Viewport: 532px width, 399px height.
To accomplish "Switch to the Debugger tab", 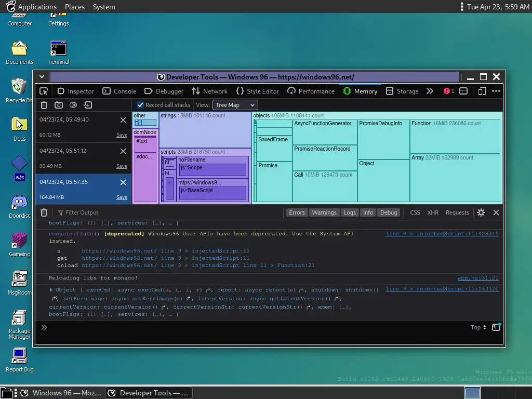I will pos(164,91).
